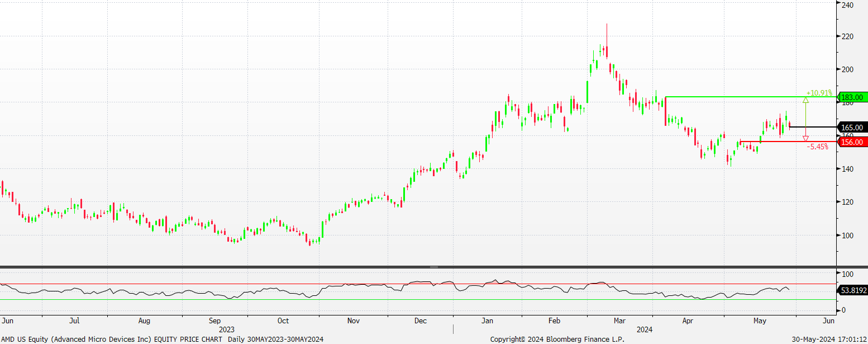Click the 0 label on the RSI axis

coord(844,310)
